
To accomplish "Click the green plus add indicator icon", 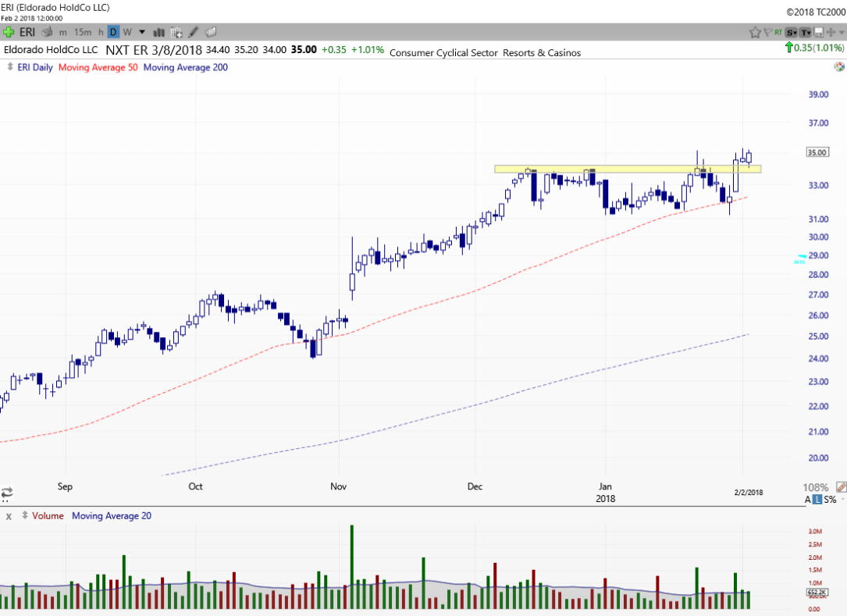I will click(x=9, y=32).
